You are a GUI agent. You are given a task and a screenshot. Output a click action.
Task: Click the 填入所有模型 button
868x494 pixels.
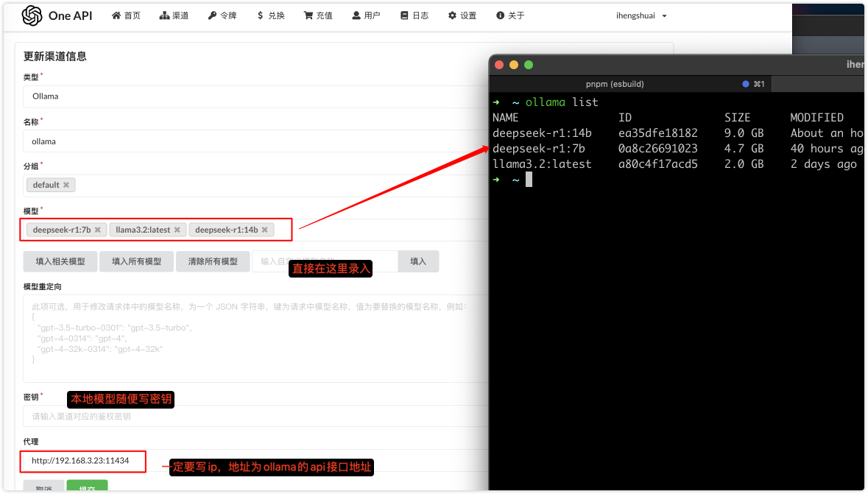(x=137, y=261)
